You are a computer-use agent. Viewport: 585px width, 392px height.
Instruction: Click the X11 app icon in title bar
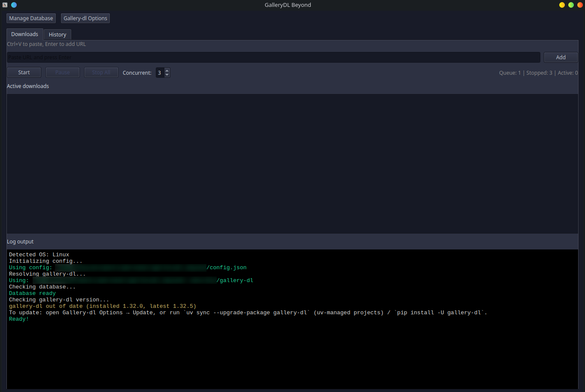[x=5, y=5]
